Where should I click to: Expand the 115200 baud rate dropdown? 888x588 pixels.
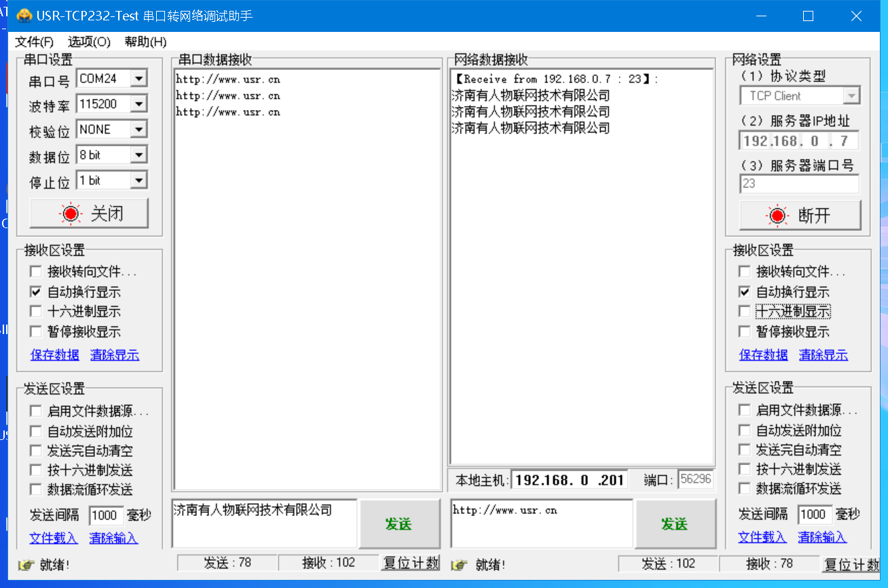tap(138, 104)
